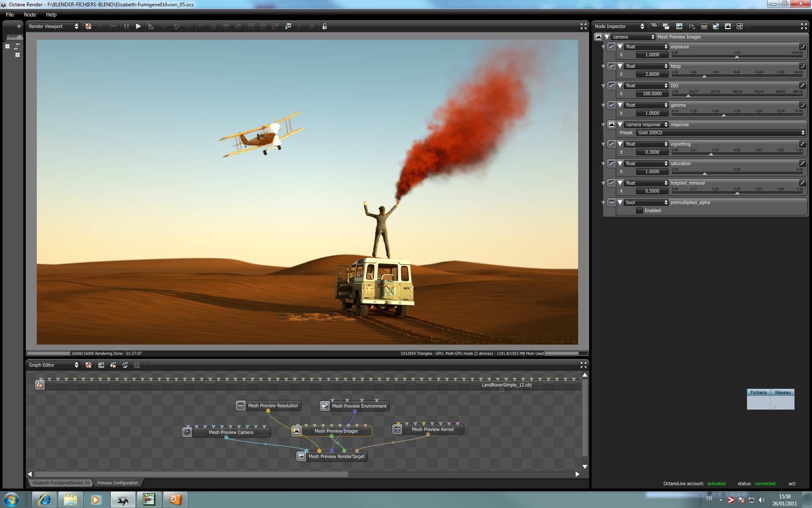Maximize the Render Viewport panel
This screenshot has width=812, height=508.
[583, 26]
